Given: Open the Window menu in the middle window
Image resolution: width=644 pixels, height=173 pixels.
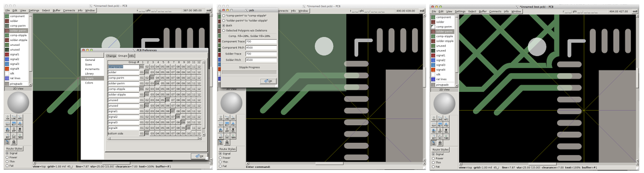Looking at the screenshot, I should pos(303,11).
